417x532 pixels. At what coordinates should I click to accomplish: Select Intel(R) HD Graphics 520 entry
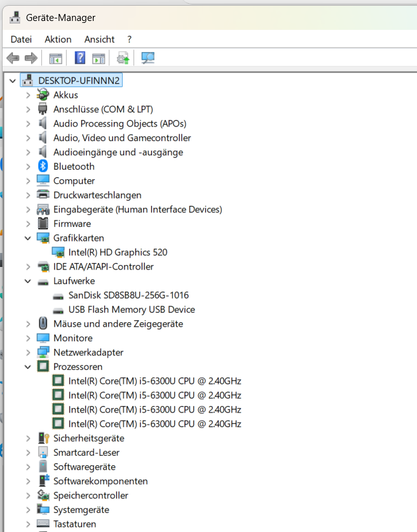pyautogui.click(x=118, y=252)
